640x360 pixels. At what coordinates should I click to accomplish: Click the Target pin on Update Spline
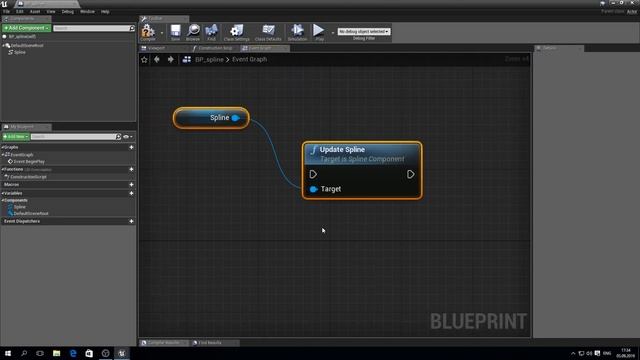pyautogui.click(x=313, y=189)
